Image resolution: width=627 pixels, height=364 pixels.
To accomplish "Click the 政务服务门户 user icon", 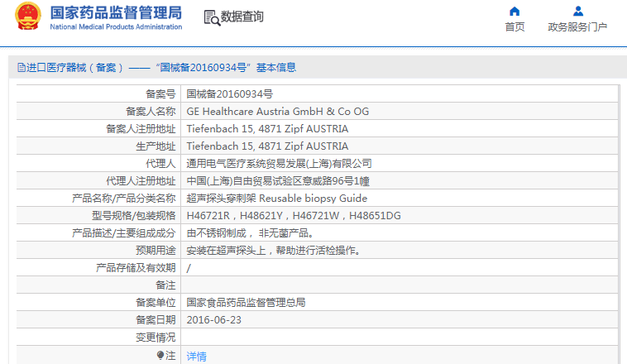I will pyautogui.click(x=578, y=11).
